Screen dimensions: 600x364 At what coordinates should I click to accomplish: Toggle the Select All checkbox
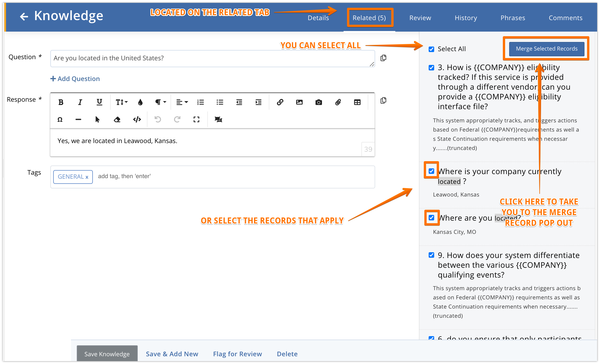pos(431,49)
